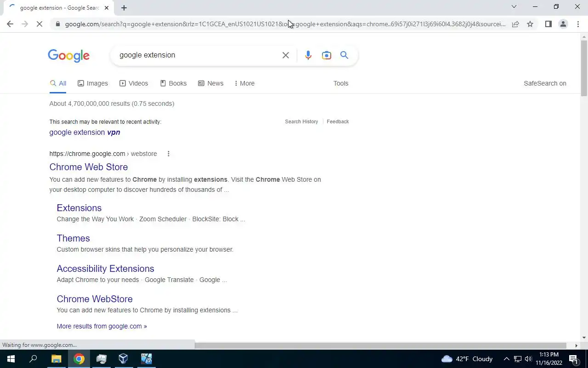
Task: Click the google extension search field
Action: pyautogui.click(x=198, y=55)
